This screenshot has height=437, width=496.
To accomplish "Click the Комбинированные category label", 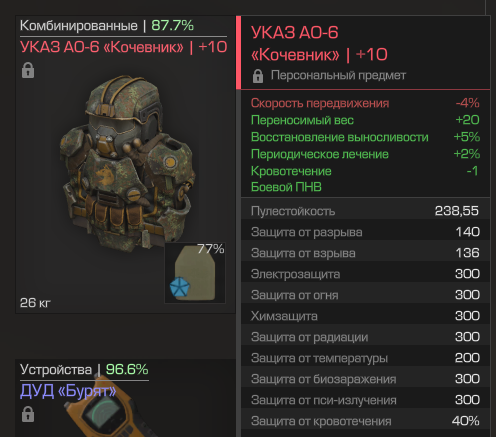I will [x=79, y=26].
